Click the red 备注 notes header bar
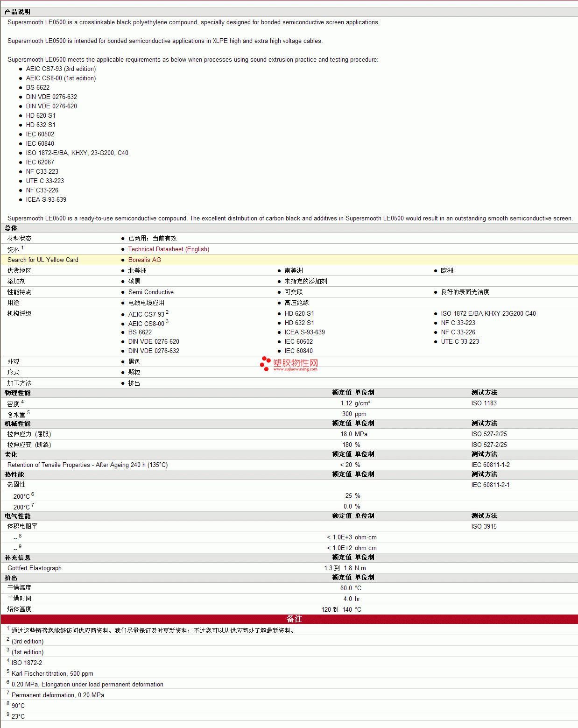 point(289,619)
